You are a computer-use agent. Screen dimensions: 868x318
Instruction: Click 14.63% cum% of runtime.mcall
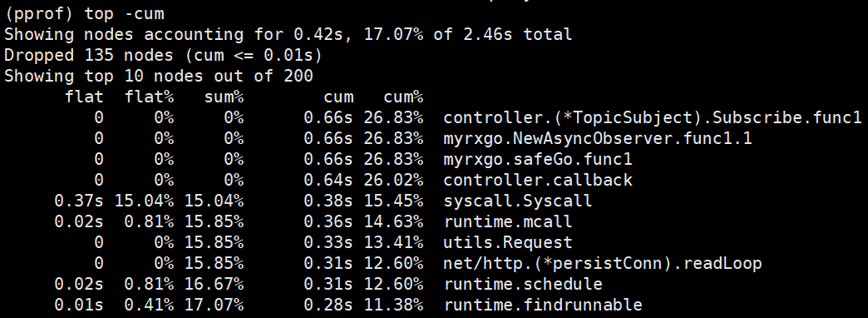coord(393,221)
